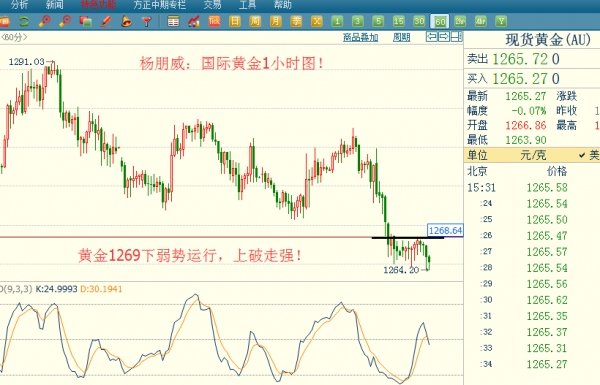Select the 1-minute period button
Screen dimensions: 600x385
click(337, 21)
